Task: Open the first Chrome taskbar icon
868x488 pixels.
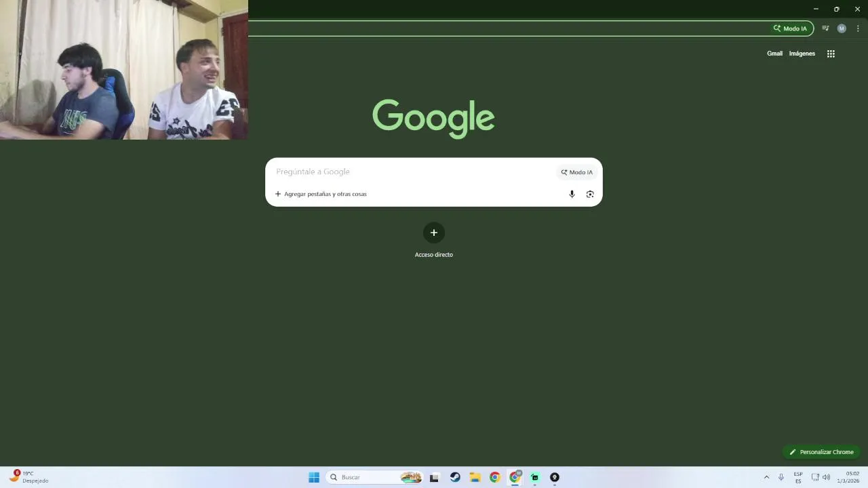Action: (495, 477)
